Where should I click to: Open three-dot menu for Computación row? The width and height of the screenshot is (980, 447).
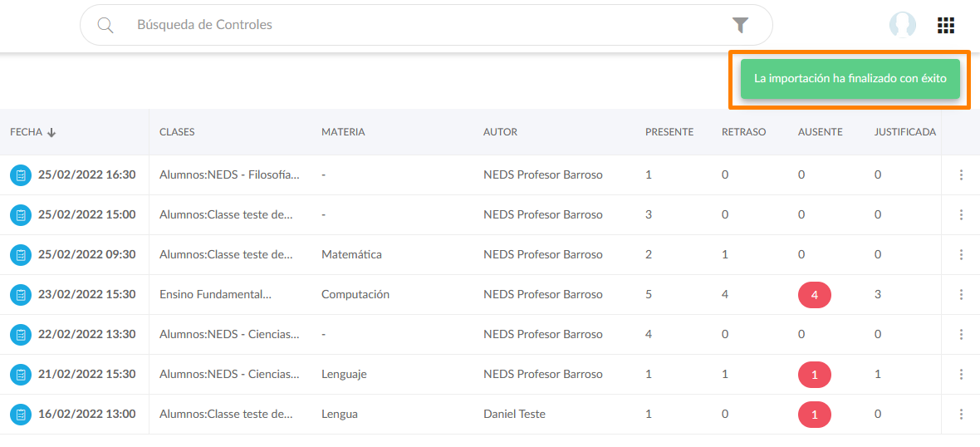(x=961, y=295)
